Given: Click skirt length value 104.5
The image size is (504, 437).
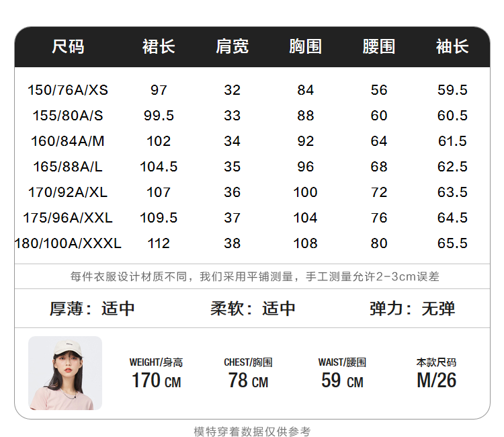Looking at the screenshot, I should pyautogui.click(x=159, y=167).
